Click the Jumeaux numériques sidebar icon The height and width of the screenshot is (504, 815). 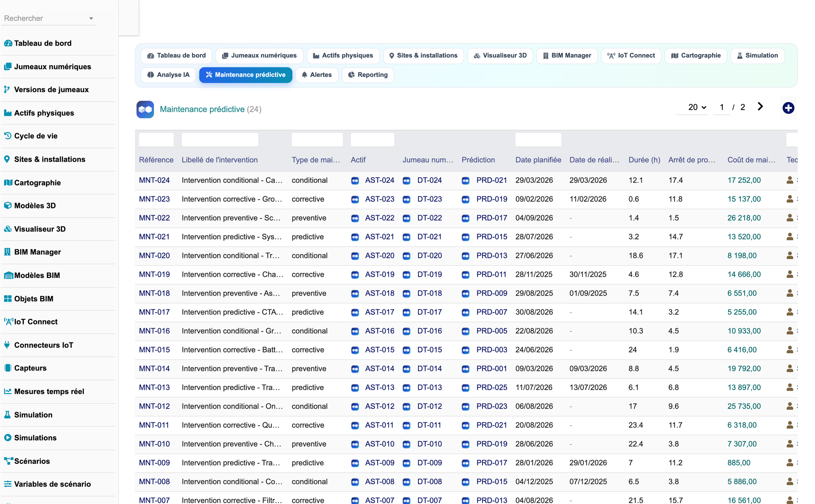click(x=8, y=67)
